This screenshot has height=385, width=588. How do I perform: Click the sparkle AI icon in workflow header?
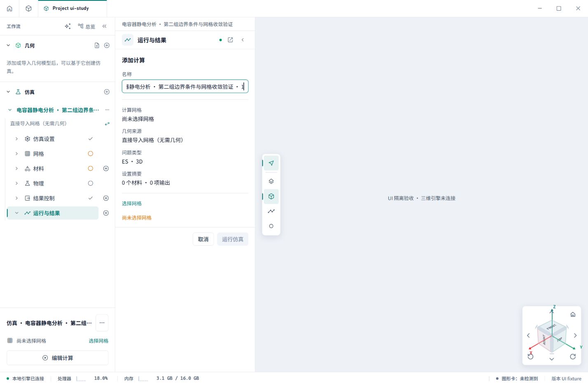click(68, 26)
